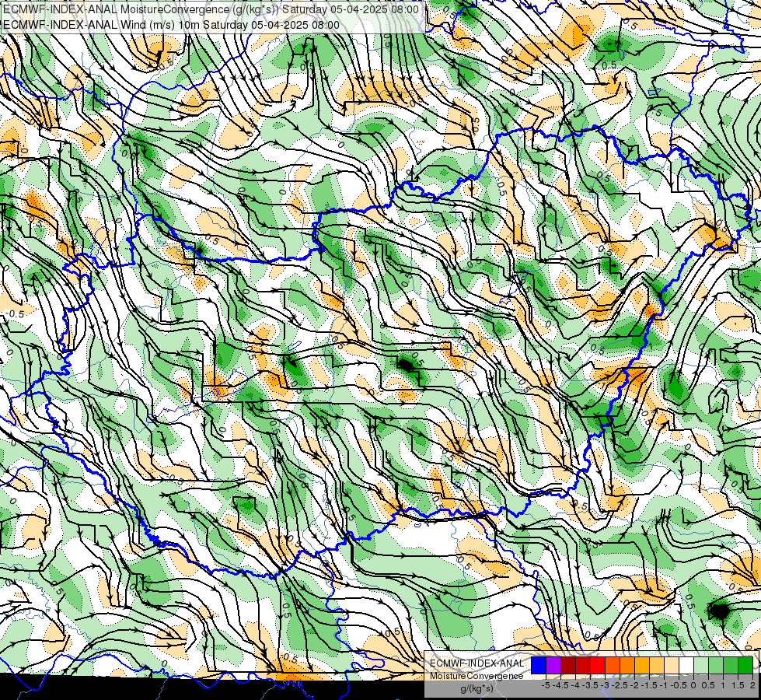Click the Wind (m/s) 10m title line
Image resolution: width=761 pixels, height=700 pixels.
[x=171, y=25]
